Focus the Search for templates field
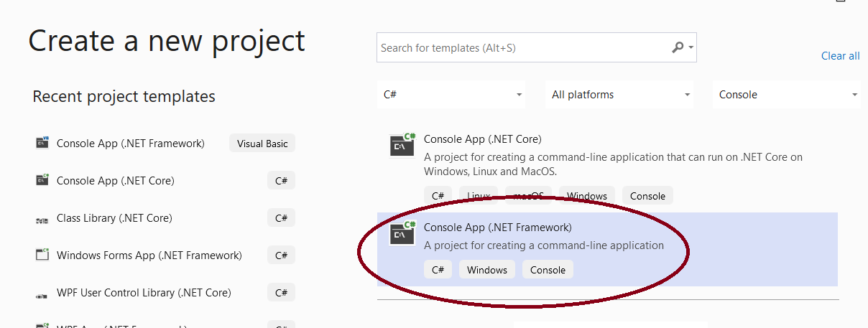 (x=537, y=47)
